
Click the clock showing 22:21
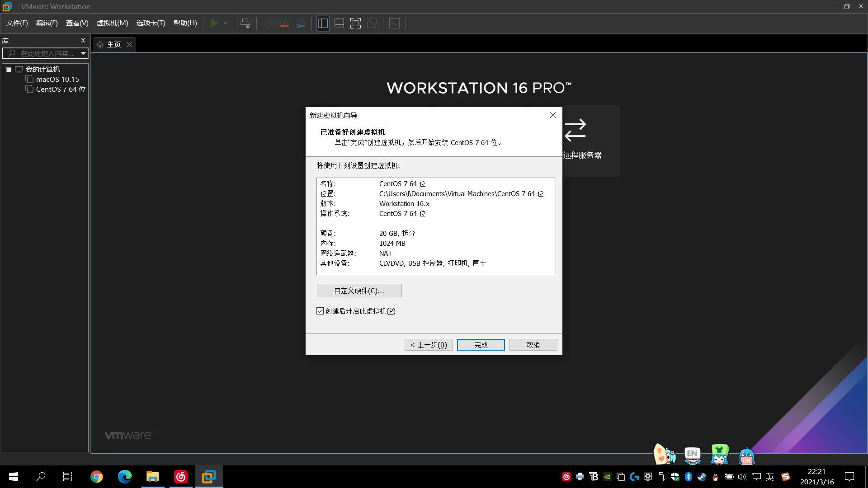click(x=816, y=472)
